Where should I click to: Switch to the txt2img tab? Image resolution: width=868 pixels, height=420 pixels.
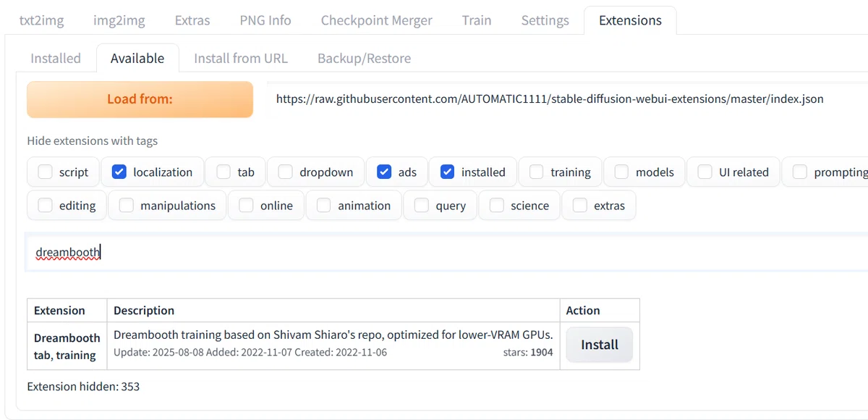[41, 20]
